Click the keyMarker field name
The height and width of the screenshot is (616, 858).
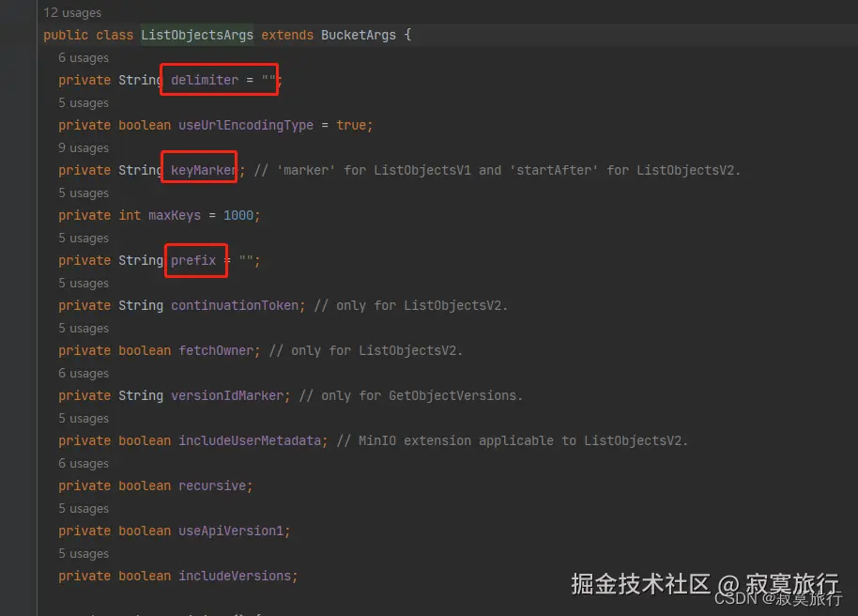[x=204, y=170]
